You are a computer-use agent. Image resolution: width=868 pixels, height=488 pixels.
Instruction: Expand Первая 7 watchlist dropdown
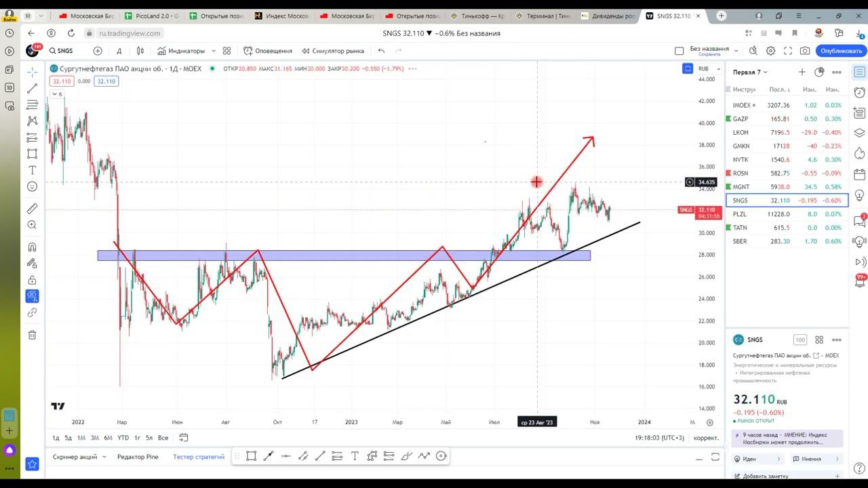pos(750,72)
